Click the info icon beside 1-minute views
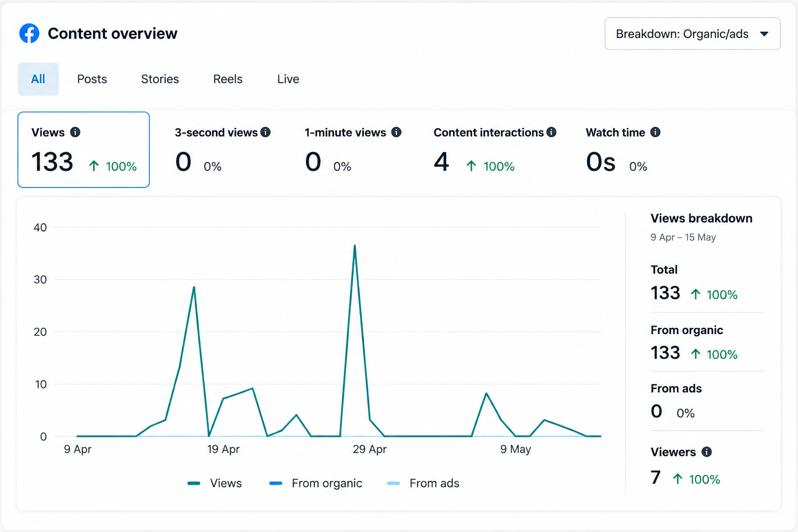The image size is (798, 532). (396, 132)
